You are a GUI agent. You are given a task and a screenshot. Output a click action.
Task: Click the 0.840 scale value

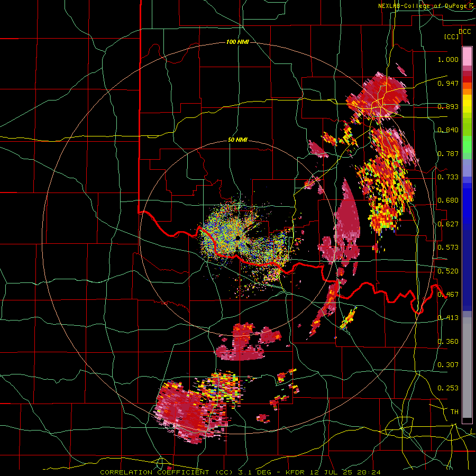(x=448, y=130)
